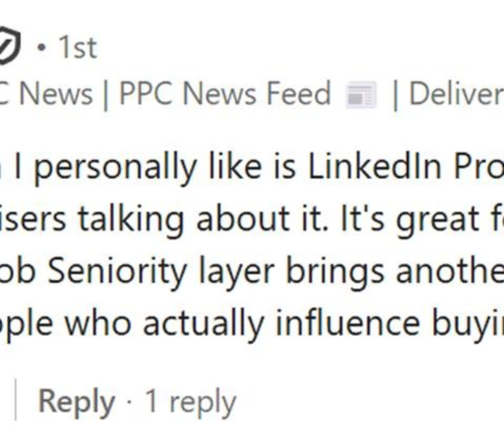
Task: Click the vertical divider left of Reply
Action: (16, 400)
